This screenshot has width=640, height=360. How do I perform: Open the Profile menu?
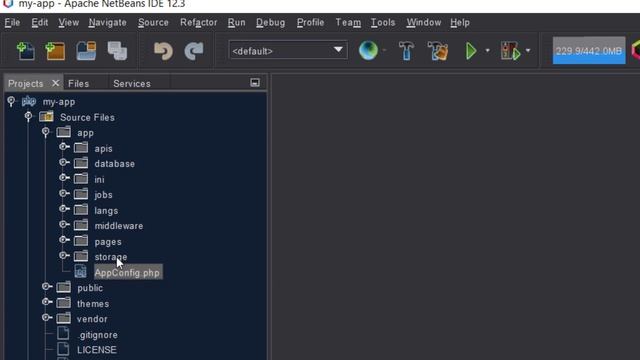pyautogui.click(x=310, y=22)
